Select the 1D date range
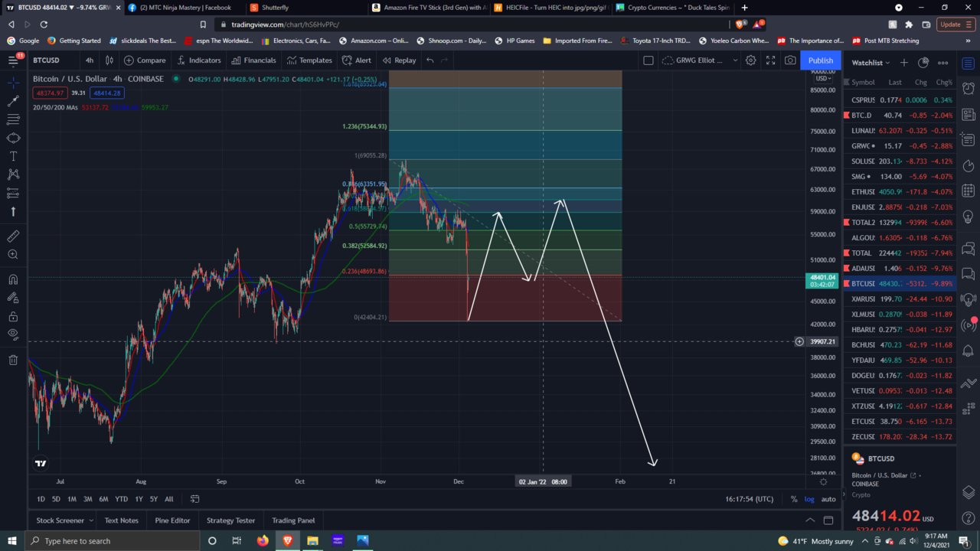 point(41,499)
